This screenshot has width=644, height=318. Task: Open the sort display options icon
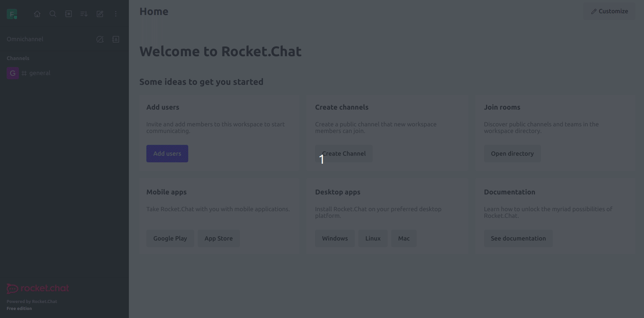tap(84, 14)
